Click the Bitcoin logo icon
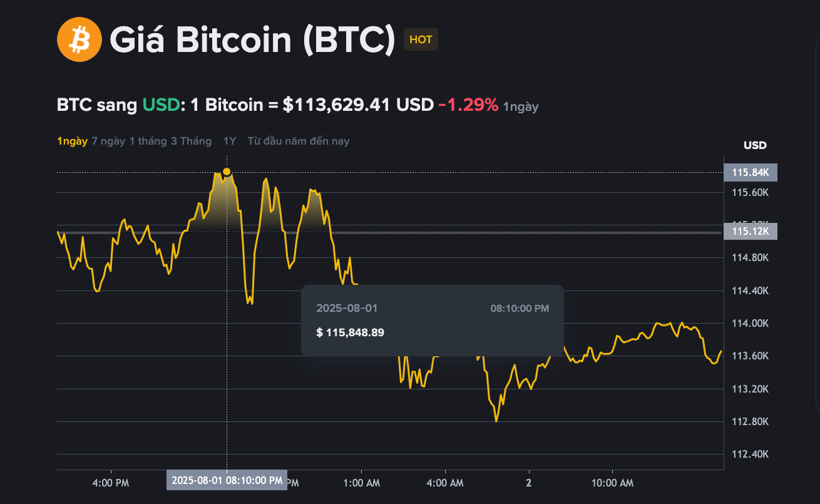820x504 pixels. click(78, 39)
